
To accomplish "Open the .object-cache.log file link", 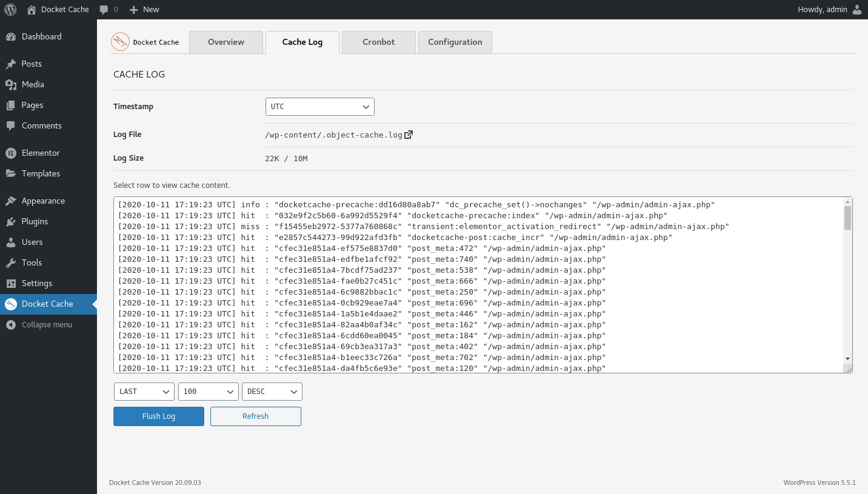I will click(x=333, y=134).
